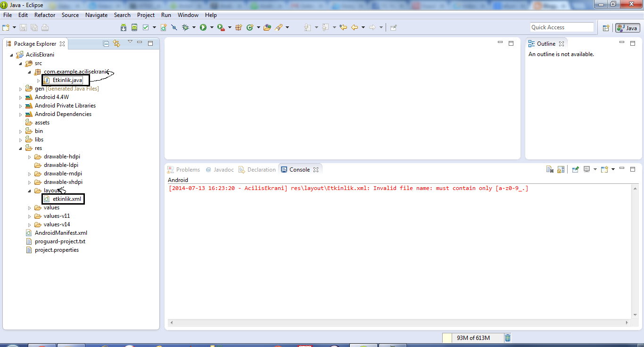The height and width of the screenshot is (347, 644).
Task: Click the Open Perspective icon
Action: tap(606, 28)
